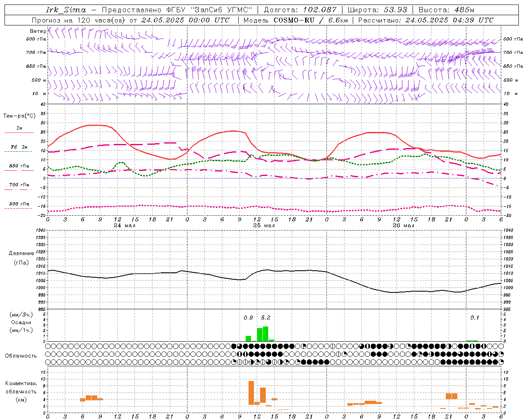This screenshot has width=525, height=420.
Task: Select the forecast start 24.05.2025 00:00 UTC
Action: coord(185,20)
